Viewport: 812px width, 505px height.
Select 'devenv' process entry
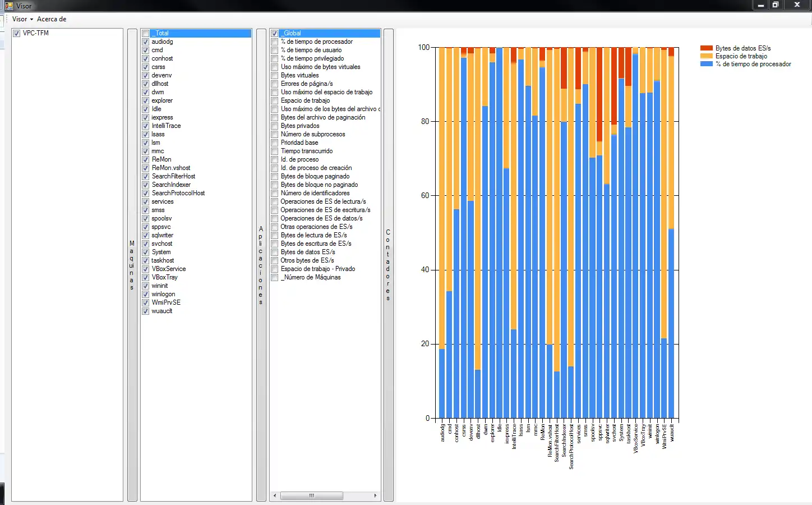coord(162,75)
